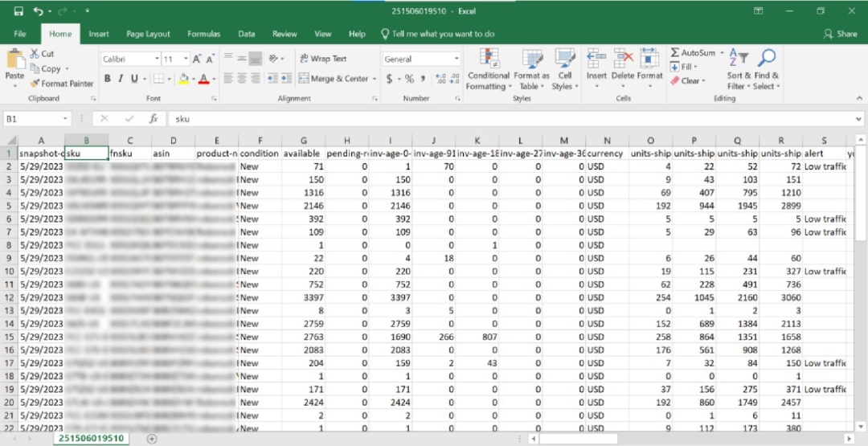Expand the Name Box dropdown arrow
This screenshot has width=868, height=446.
65,118
